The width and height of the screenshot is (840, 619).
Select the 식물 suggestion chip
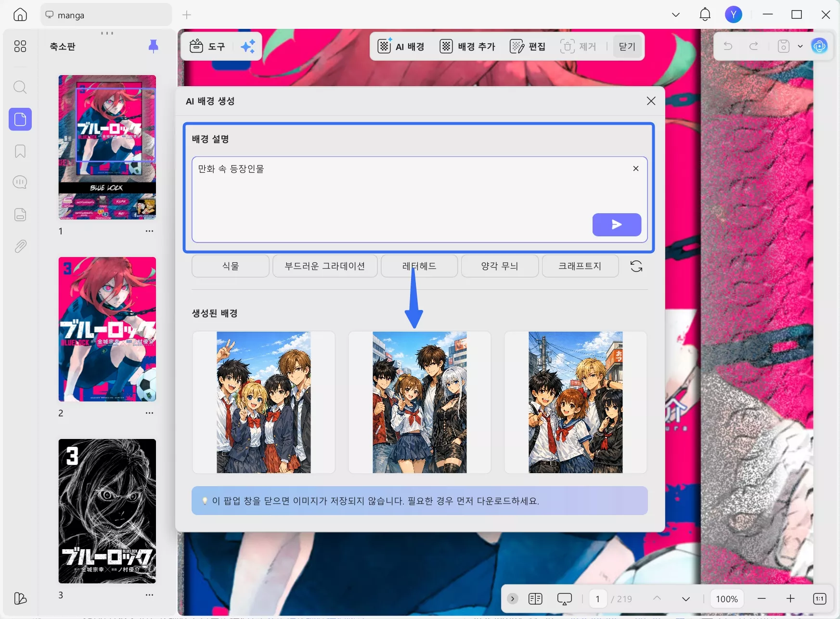[231, 266]
